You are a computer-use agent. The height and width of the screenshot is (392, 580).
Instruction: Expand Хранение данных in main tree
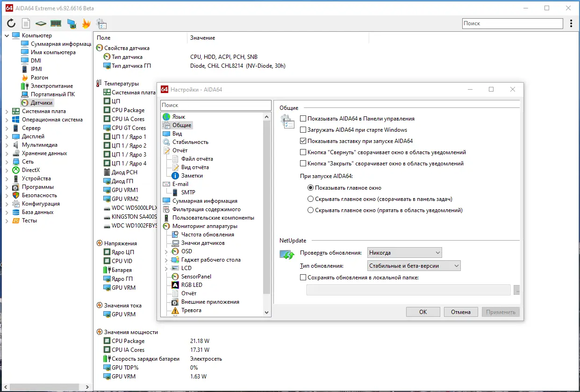7,153
